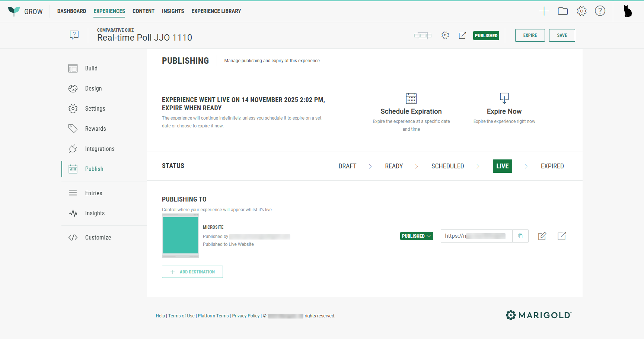Open Customize in the sidebar
This screenshot has width=644, height=339.
point(98,238)
